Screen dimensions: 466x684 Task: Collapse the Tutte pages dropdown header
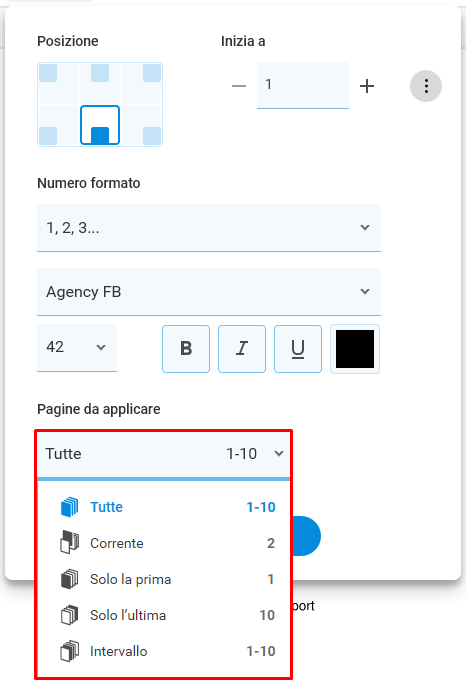pos(164,454)
